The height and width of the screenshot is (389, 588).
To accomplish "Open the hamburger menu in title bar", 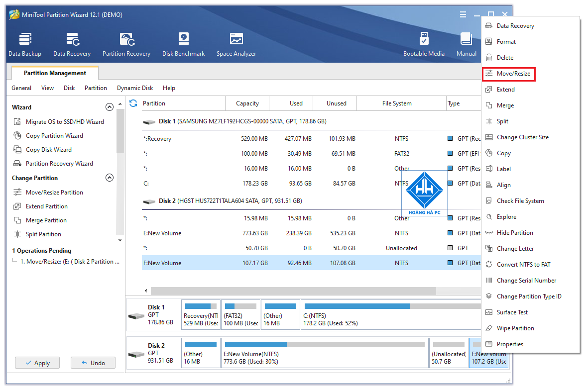I will click(x=463, y=14).
